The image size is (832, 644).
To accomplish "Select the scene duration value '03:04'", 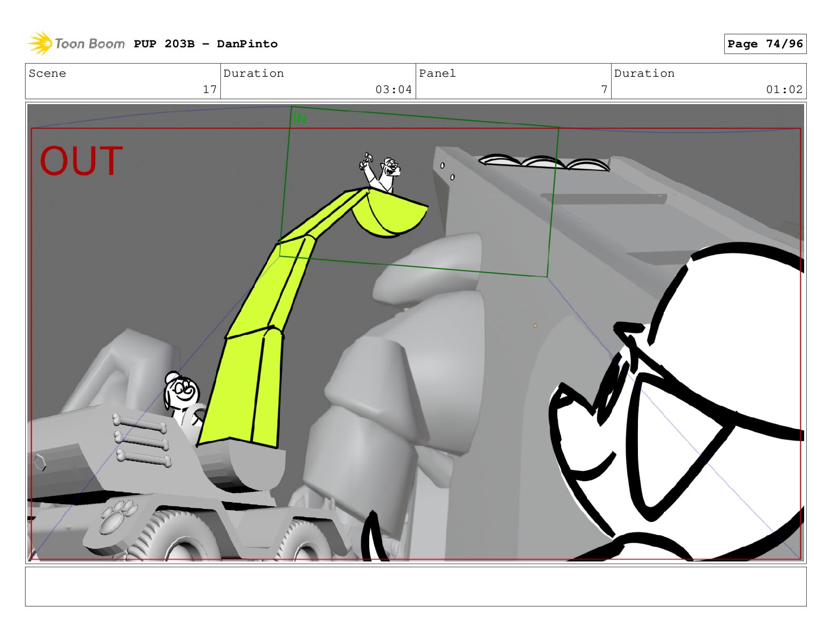I will tap(393, 89).
